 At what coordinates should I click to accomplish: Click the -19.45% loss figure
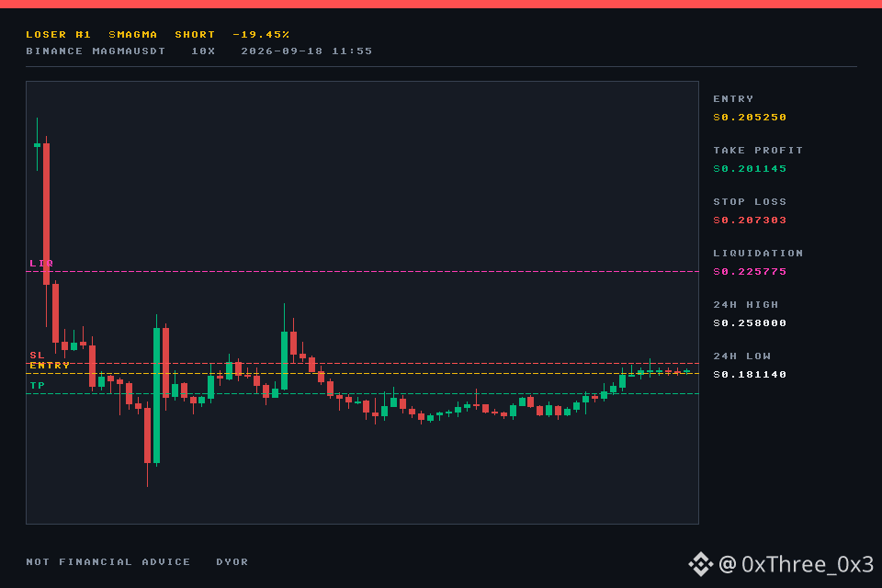pos(261,34)
